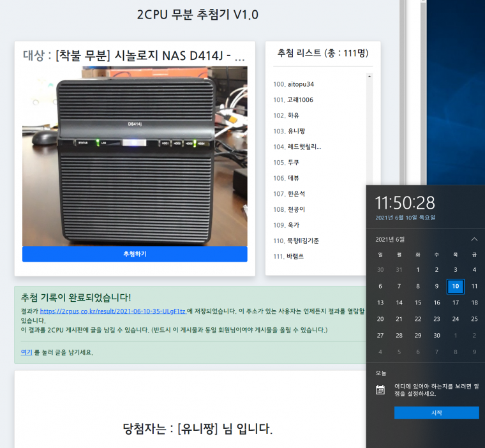Select grayed-out May 31 in the calendar
Screen dimensions: 485x448
[x=399, y=270]
